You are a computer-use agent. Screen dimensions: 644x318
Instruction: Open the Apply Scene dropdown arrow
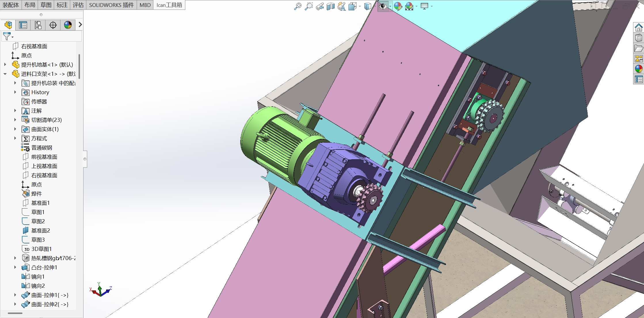coord(416,6)
